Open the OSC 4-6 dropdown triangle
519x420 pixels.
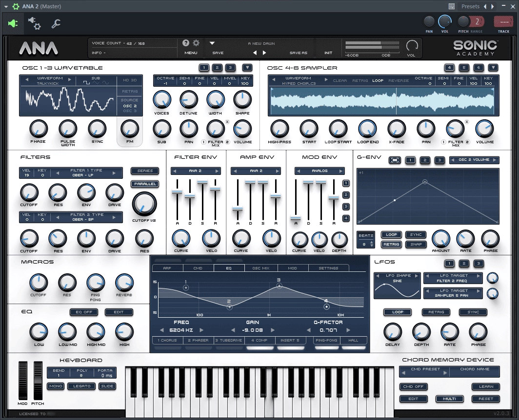(493, 67)
